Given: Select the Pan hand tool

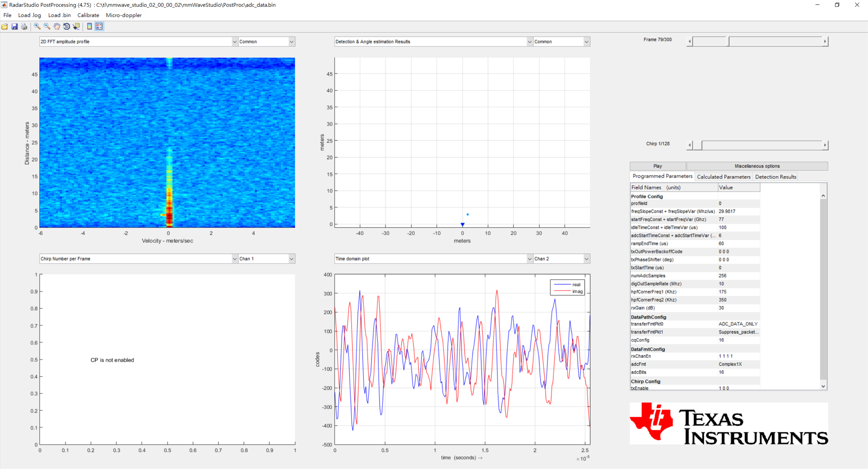Looking at the screenshot, I should coord(57,26).
